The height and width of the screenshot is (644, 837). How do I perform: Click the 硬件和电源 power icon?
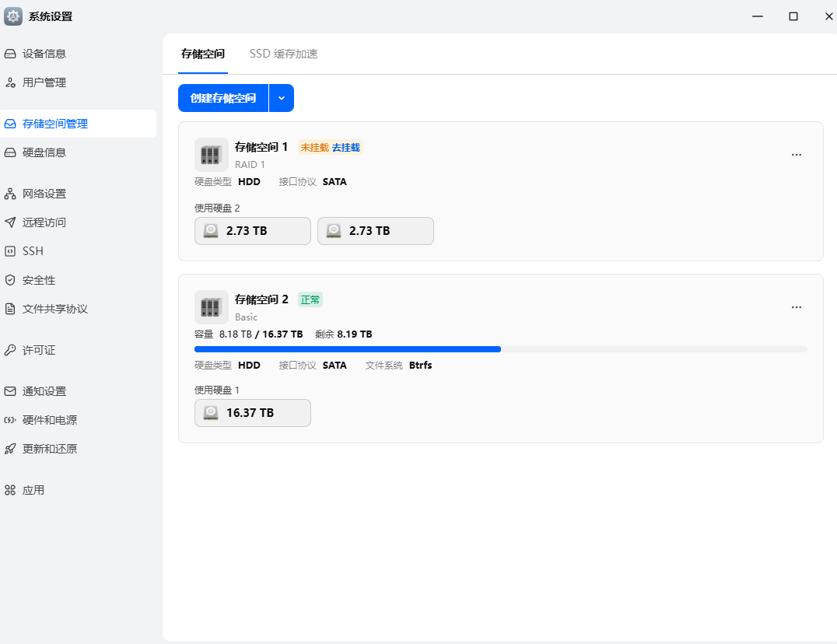click(x=10, y=420)
